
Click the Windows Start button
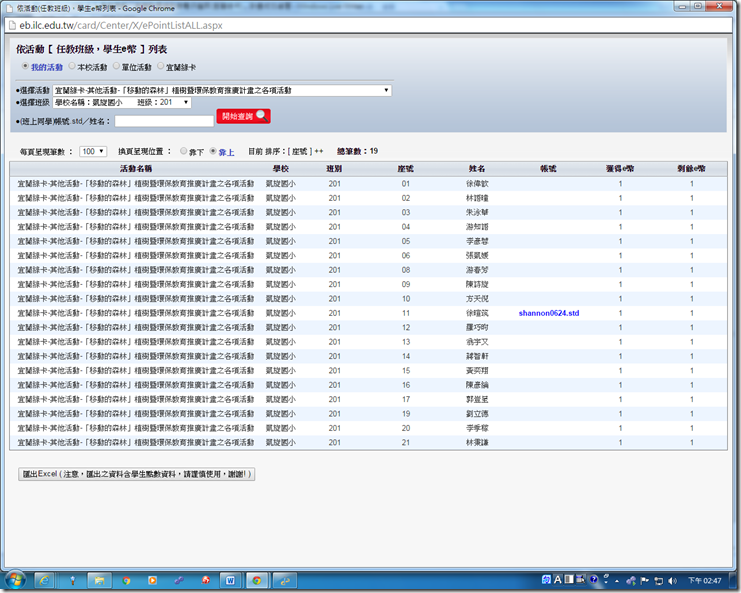(x=15, y=579)
